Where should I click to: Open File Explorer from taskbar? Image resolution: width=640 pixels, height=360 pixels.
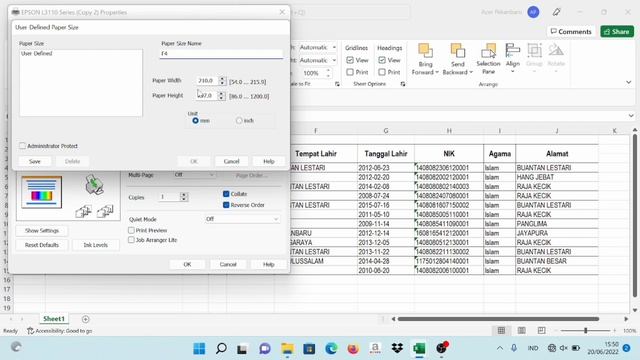click(287, 349)
